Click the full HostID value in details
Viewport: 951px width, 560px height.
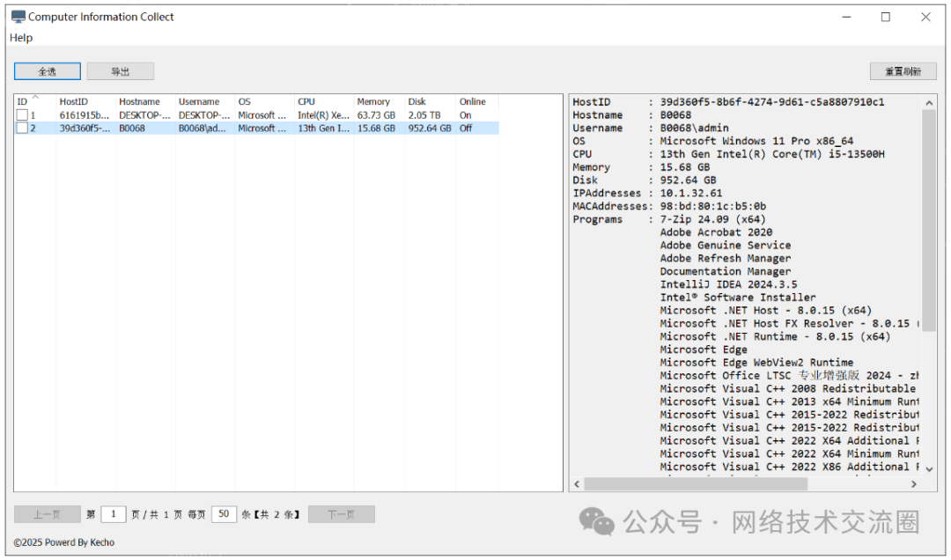coord(772,102)
